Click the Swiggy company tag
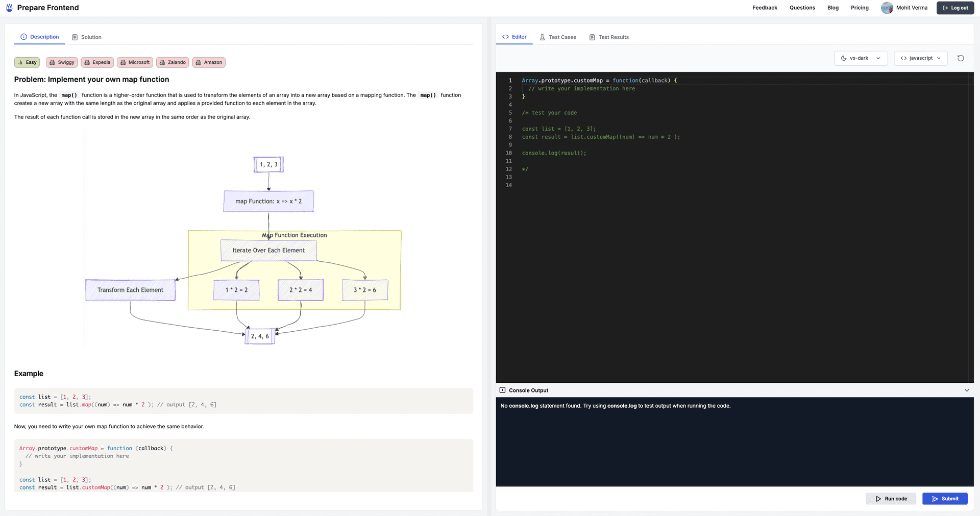 pyautogui.click(x=62, y=62)
